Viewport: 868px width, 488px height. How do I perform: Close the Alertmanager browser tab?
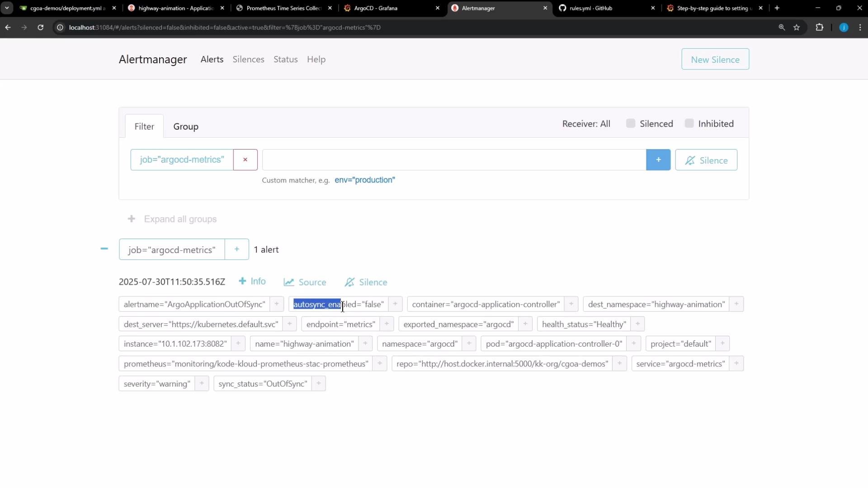tap(545, 8)
